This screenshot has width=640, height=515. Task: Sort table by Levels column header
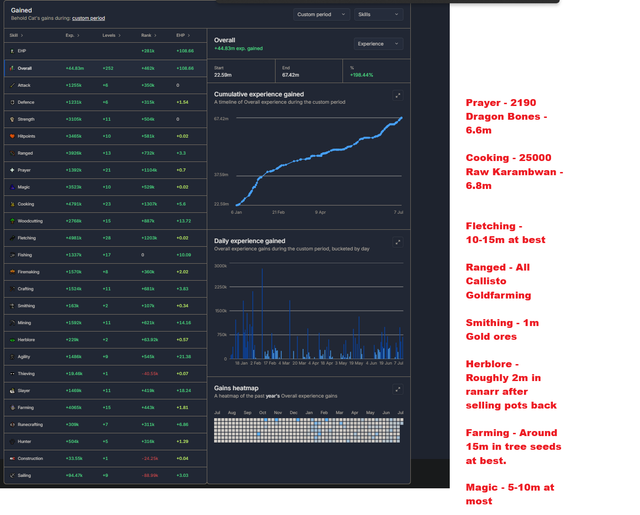(111, 36)
